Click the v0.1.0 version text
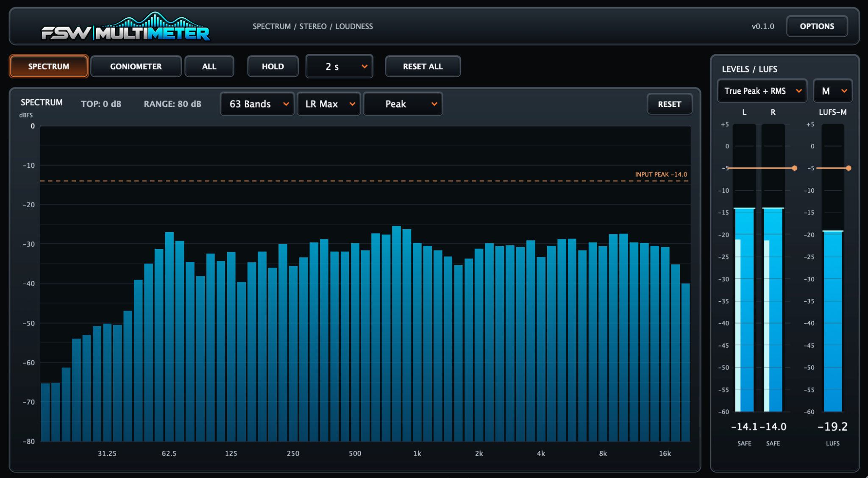This screenshot has width=868, height=478. [x=763, y=26]
